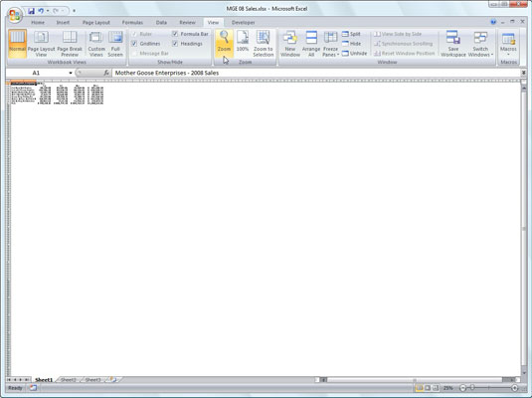Image resolution: width=532 pixels, height=398 pixels.
Task: Select Normal workbook view
Action: (x=17, y=44)
